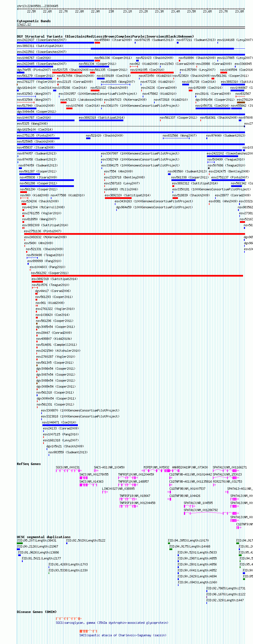Open the DGV Structural Variants track heading

[105, 36]
